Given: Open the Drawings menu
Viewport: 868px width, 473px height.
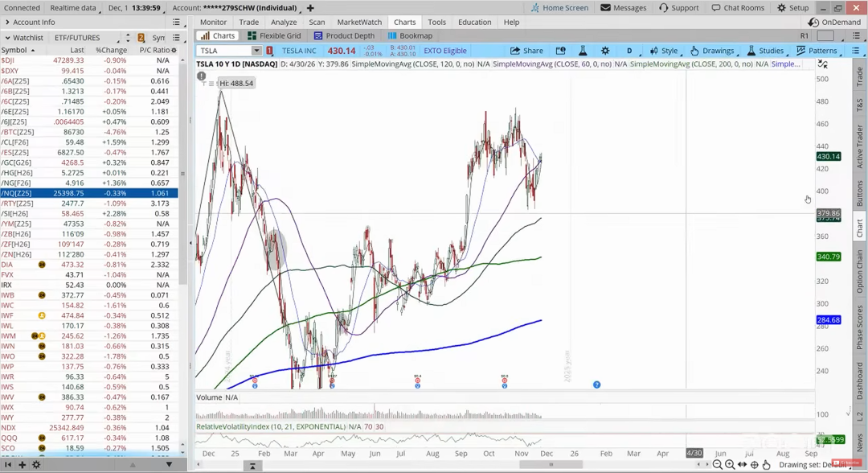Looking at the screenshot, I should [x=712, y=51].
